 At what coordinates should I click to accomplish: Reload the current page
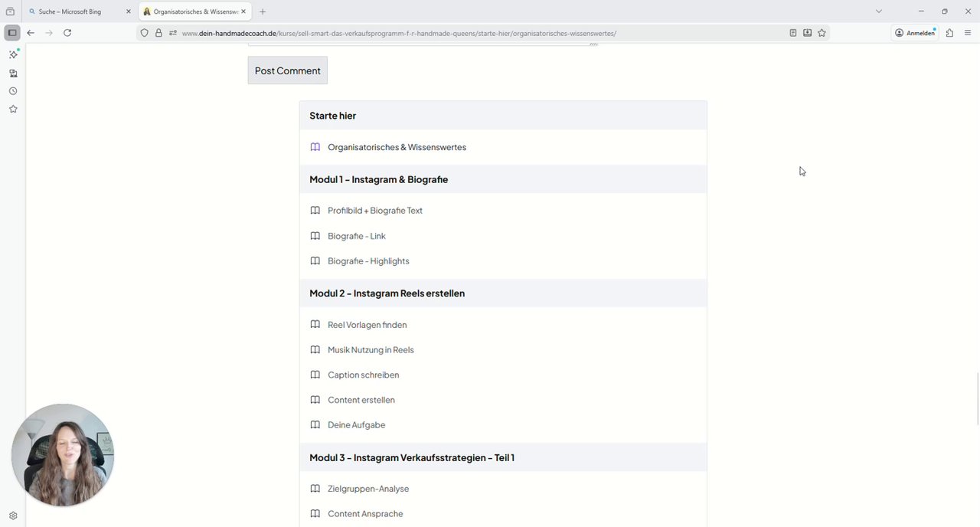(x=67, y=33)
